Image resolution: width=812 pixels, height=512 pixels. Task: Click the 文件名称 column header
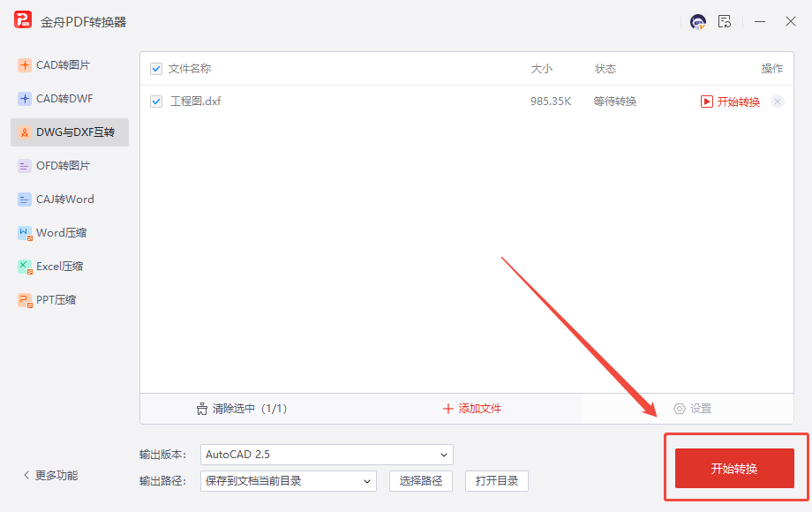pyautogui.click(x=190, y=69)
